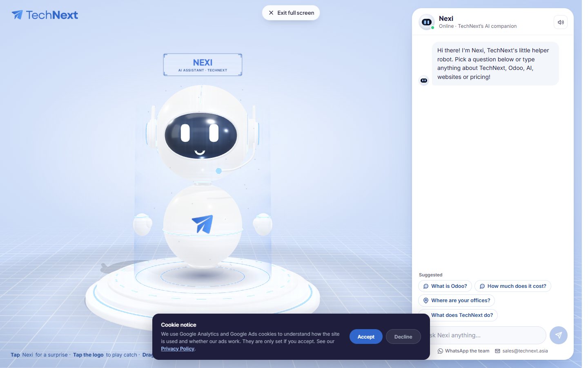Accept the cookie notice
588x368 pixels.
pyautogui.click(x=366, y=337)
